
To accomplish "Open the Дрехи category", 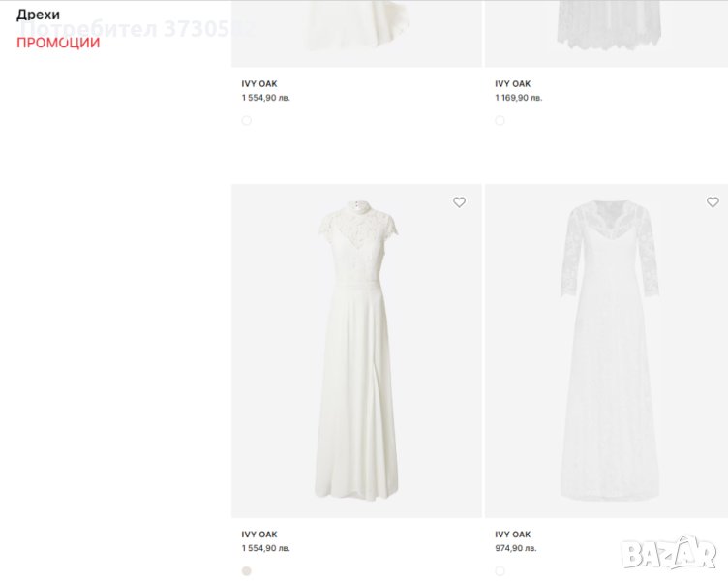I will pos(38,15).
